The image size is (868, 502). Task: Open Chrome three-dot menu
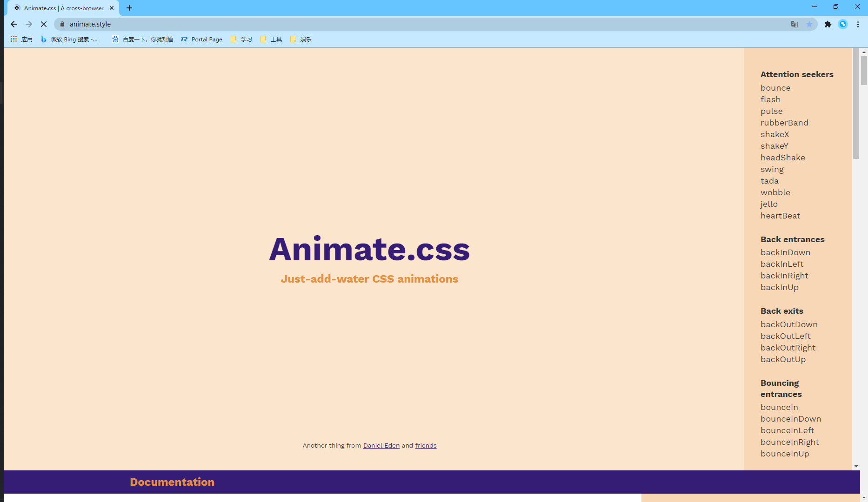coord(858,24)
